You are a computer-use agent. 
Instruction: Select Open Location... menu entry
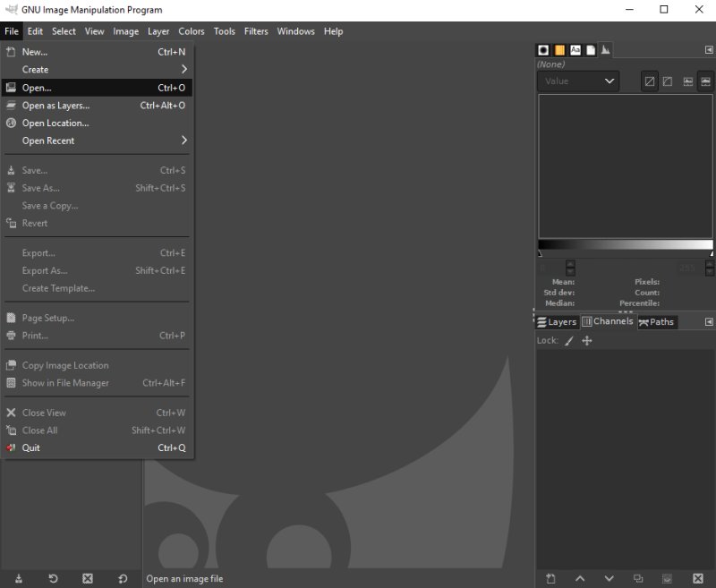pyautogui.click(x=97, y=123)
